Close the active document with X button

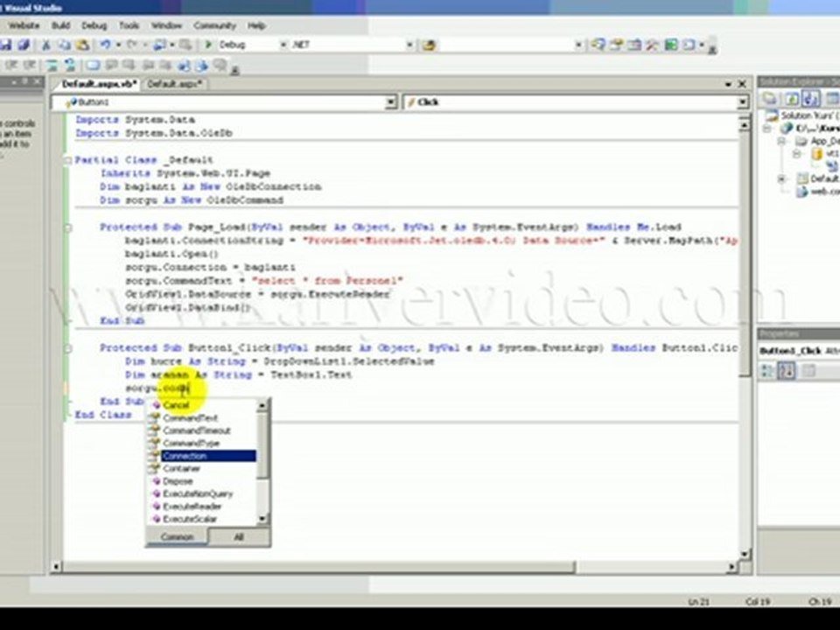click(x=743, y=84)
